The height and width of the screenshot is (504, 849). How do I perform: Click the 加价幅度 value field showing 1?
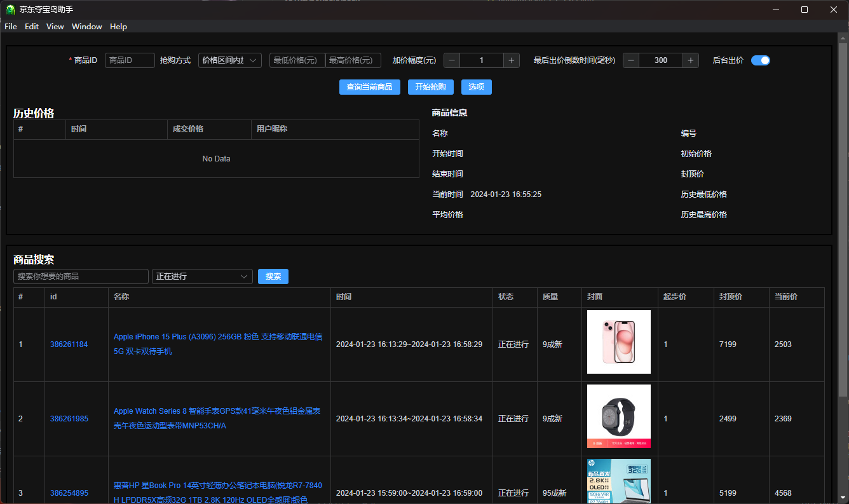tap(482, 60)
